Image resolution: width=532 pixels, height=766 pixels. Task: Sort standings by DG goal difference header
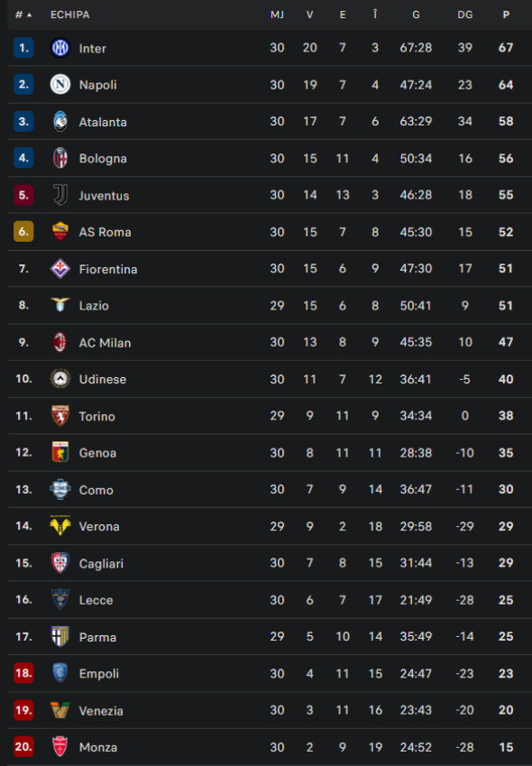click(465, 14)
